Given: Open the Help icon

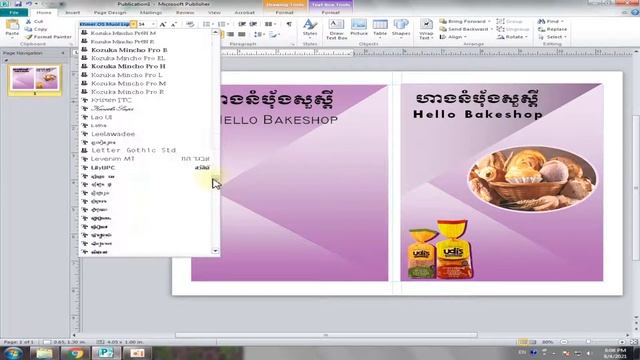Looking at the screenshot, I should 635,13.
